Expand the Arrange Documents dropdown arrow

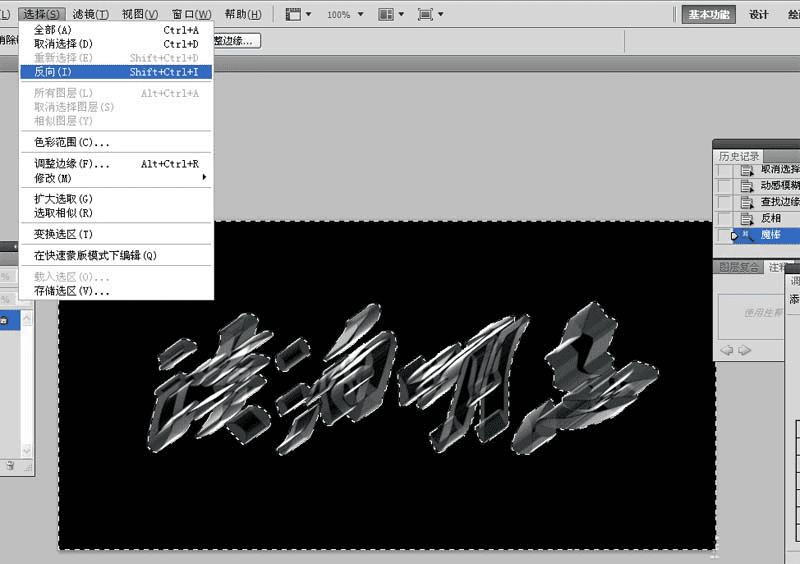[x=401, y=14]
